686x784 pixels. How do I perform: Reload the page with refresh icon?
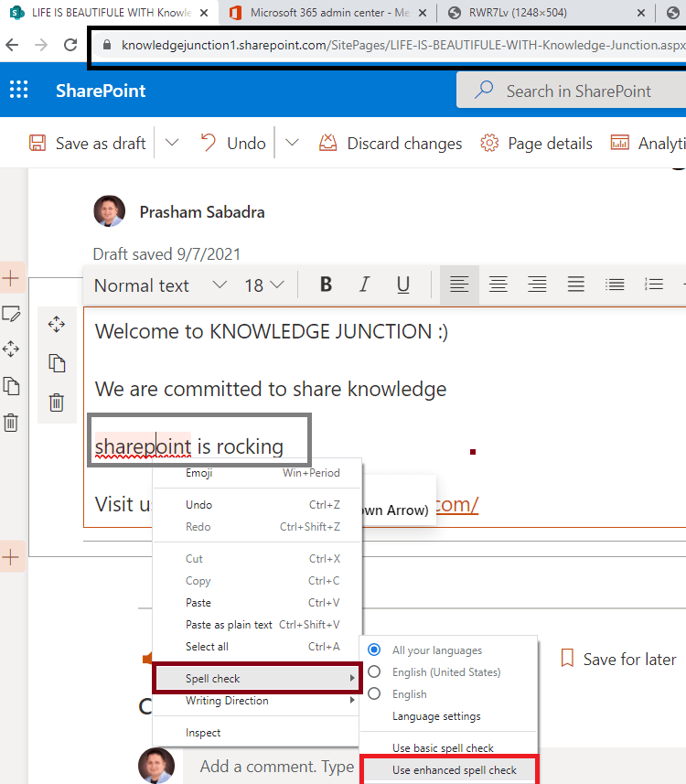(x=70, y=45)
